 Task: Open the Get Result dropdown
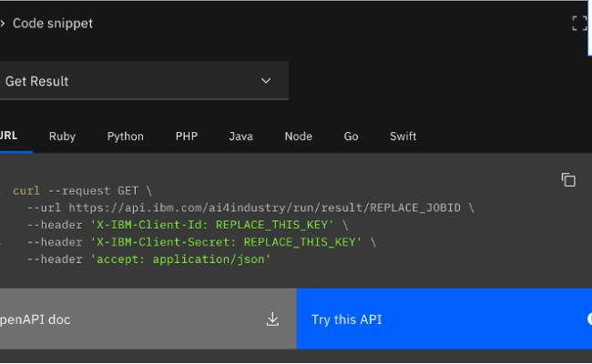coord(144,81)
